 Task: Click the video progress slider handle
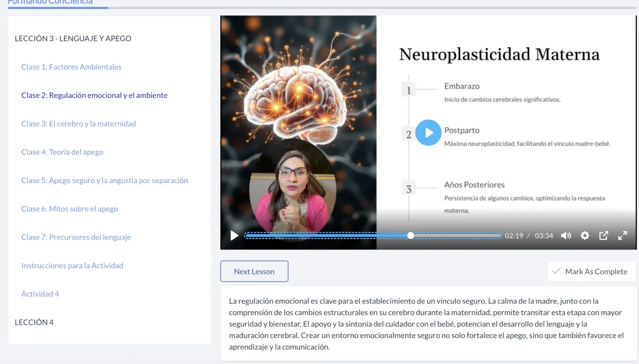pyautogui.click(x=411, y=235)
